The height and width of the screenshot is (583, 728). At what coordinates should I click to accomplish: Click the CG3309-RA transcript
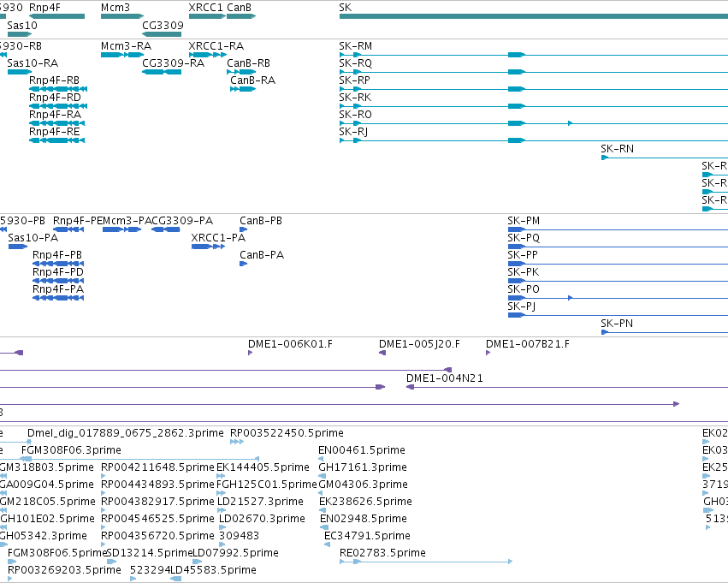coord(162,72)
